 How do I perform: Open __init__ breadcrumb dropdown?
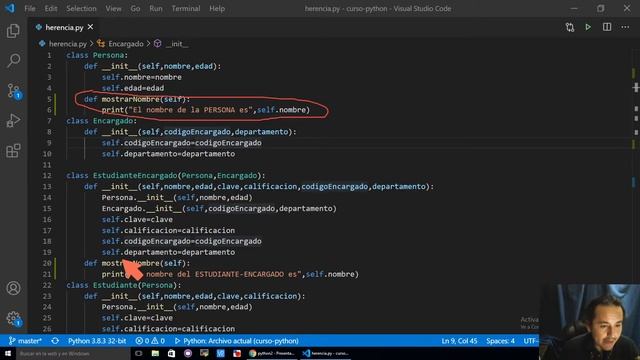click(x=177, y=44)
